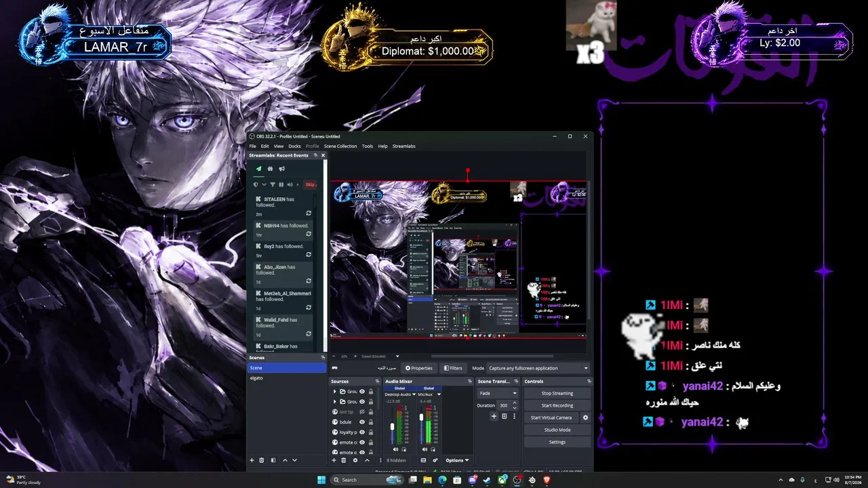868x488 pixels.
Task: Remove the selected scene with trash icon
Action: point(262,460)
